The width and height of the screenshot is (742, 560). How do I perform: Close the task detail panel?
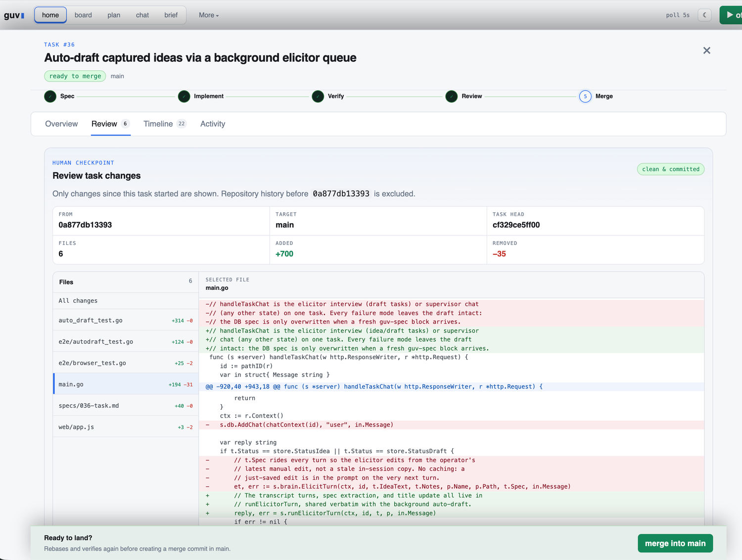707,50
